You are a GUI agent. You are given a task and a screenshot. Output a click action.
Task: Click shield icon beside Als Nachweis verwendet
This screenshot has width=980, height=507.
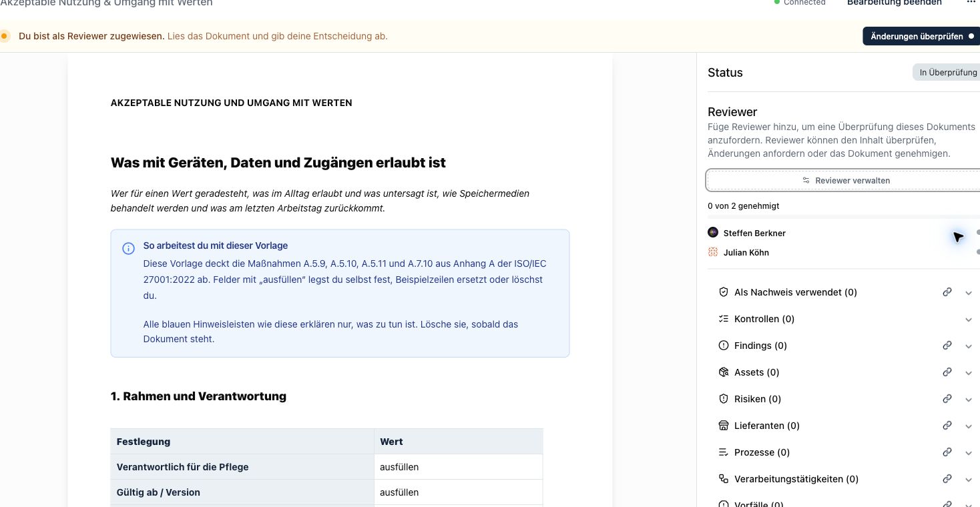pyautogui.click(x=723, y=292)
